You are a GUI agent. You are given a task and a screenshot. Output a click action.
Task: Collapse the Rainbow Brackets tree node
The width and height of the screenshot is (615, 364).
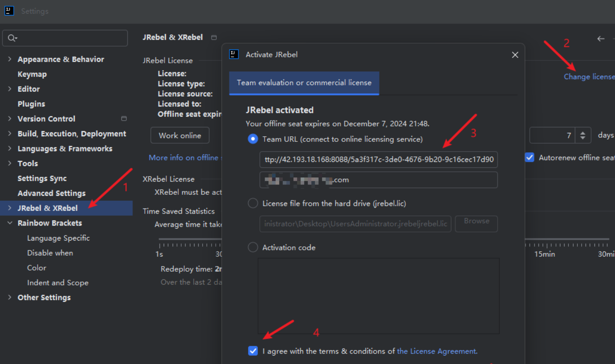[9, 223]
